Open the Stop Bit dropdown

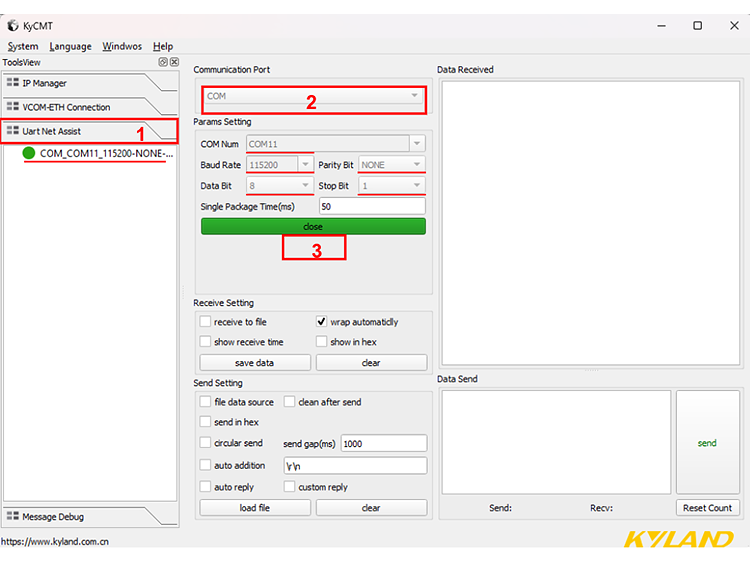(x=392, y=186)
